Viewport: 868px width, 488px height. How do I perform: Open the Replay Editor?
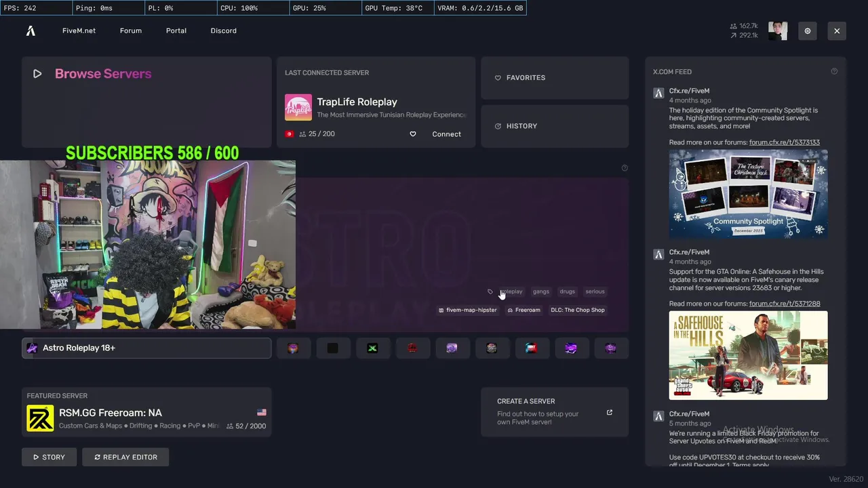coord(125,457)
